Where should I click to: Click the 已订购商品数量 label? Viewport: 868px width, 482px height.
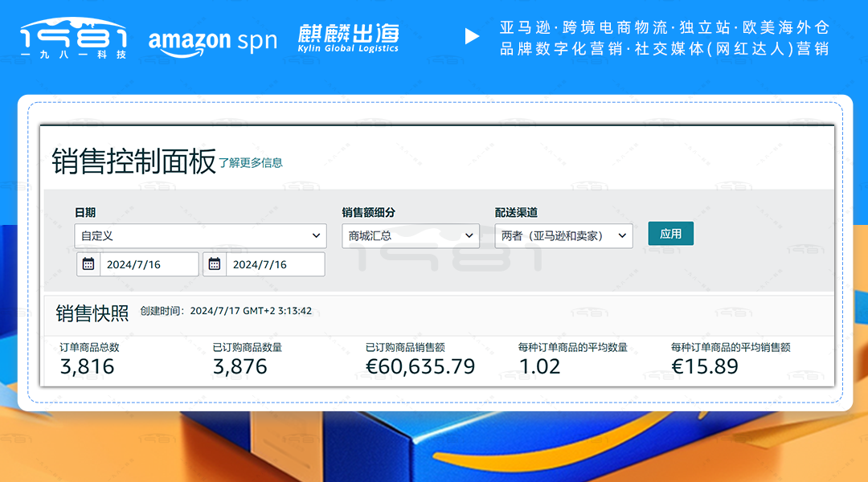click(248, 348)
